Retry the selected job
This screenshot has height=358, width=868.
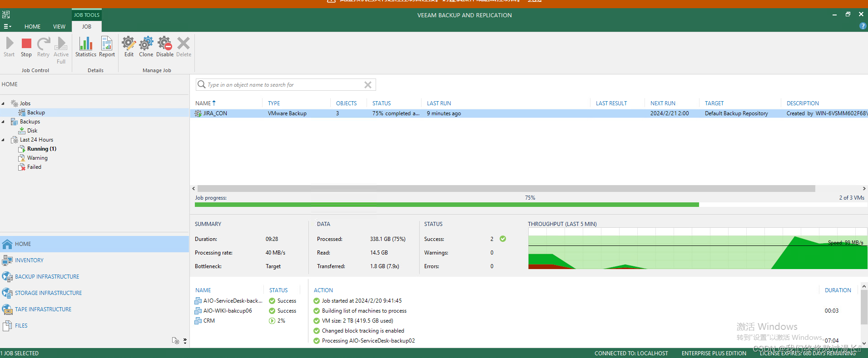coord(43,47)
